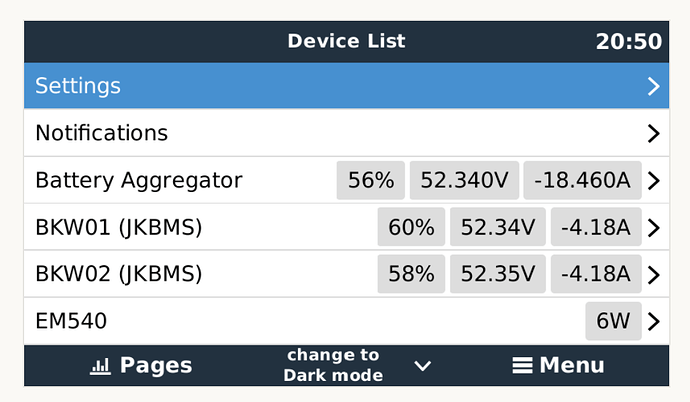
Task: Open BKW02 (JKBMS) details chevron
Action: pos(653,274)
